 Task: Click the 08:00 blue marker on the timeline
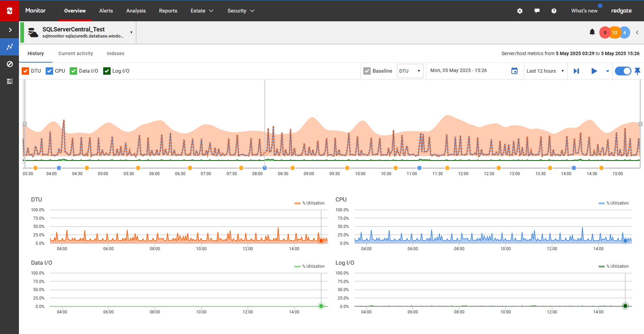pos(265,168)
